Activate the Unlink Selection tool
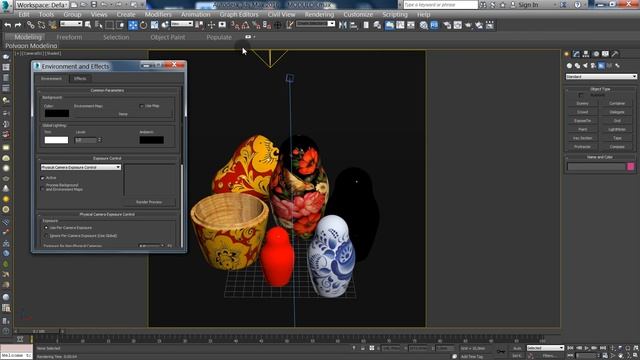 click(41, 25)
